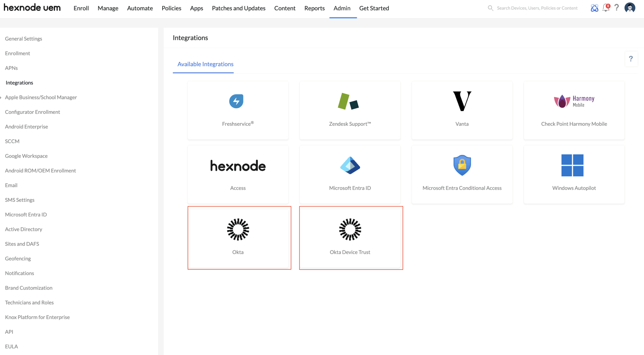Open Check Point Harmony Mobile integration
This screenshot has width=644, height=355.
[574, 110]
